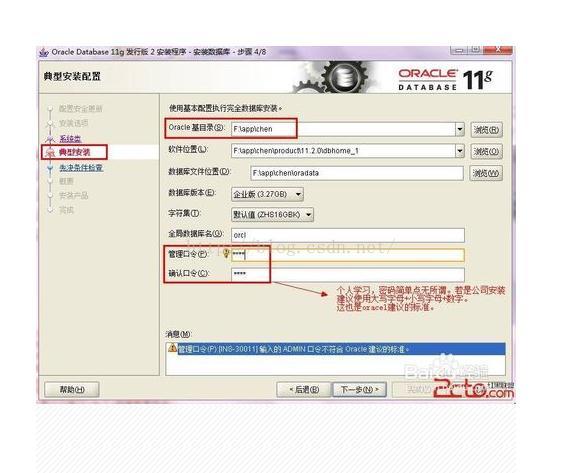Image resolution: width=563 pixels, height=473 pixels.
Task: Click the Oracle installer title bar icon
Action: (x=44, y=52)
